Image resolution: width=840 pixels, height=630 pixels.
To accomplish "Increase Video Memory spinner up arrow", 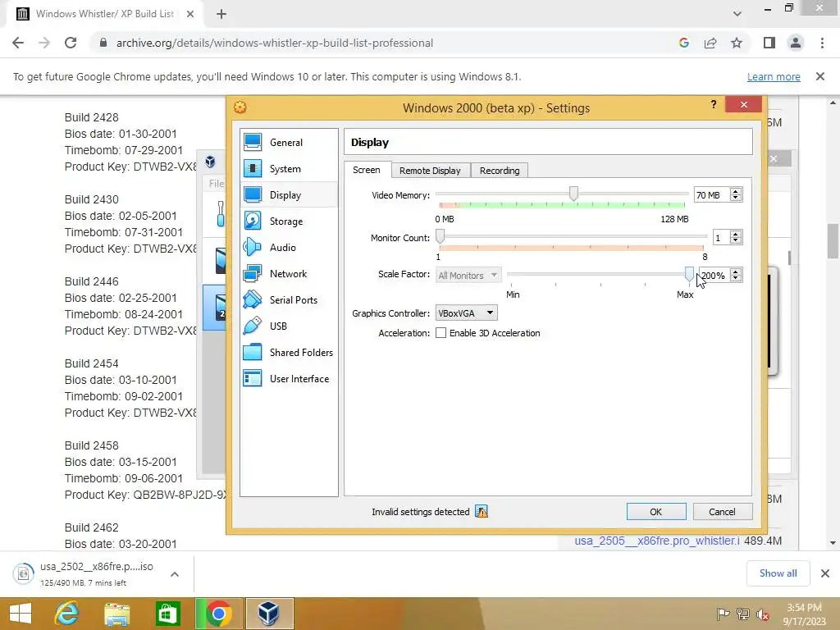I will [736, 191].
